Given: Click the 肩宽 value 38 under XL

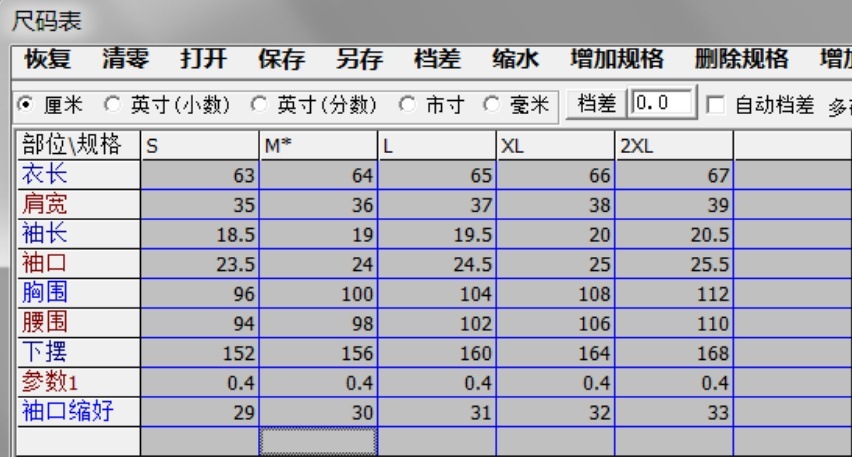Looking at the screenshot, I should 555,204.
